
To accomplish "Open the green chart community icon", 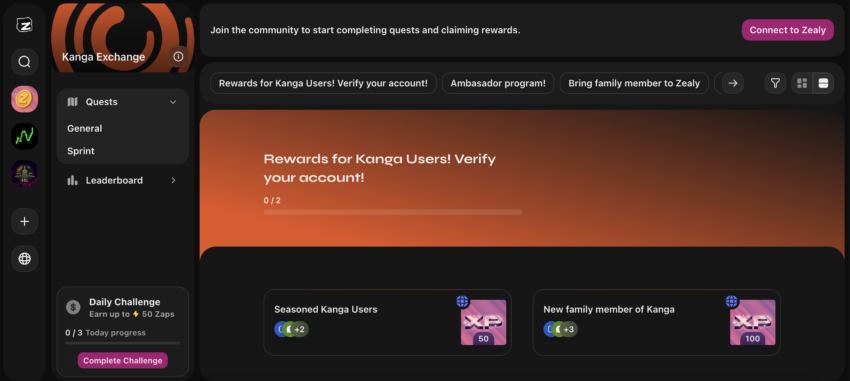I will coord(24,136).
